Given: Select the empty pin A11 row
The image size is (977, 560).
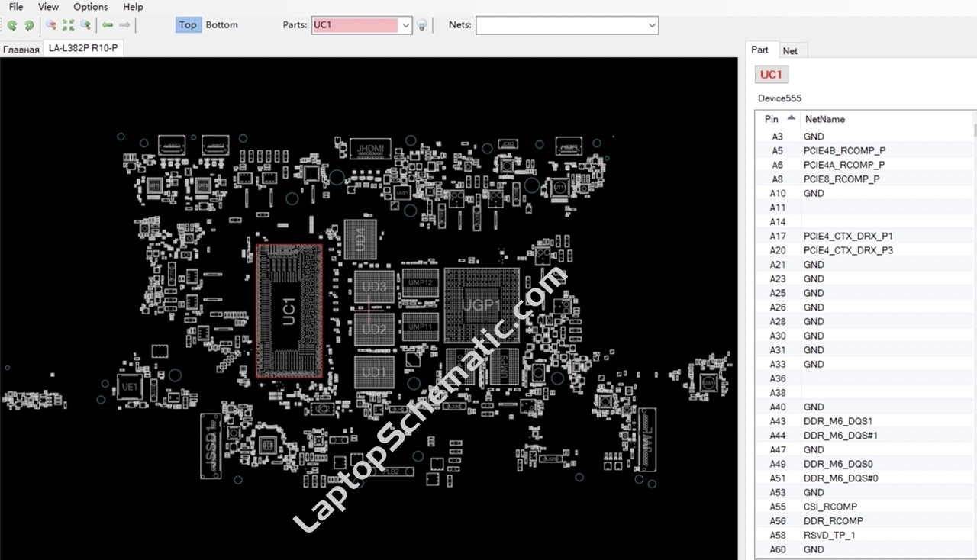Looking at the screenshot, I should [x=864, y=208].
